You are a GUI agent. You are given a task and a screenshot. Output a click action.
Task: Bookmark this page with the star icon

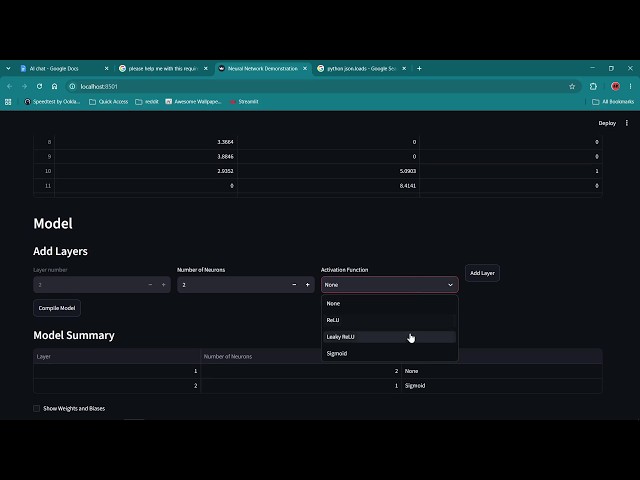pyautogui.click(x=572, y=87)
